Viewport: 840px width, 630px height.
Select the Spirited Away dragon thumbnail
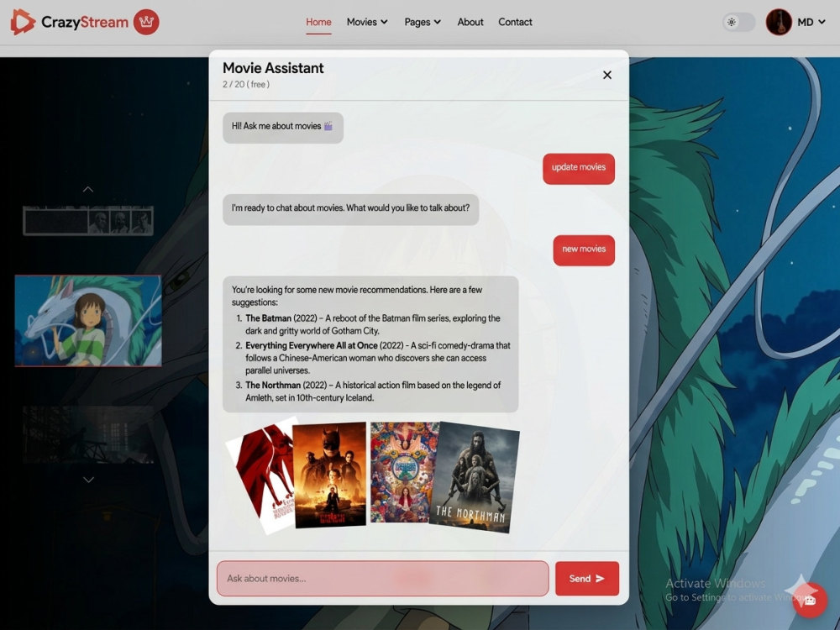pyautogui.click(x=88, y=321)
